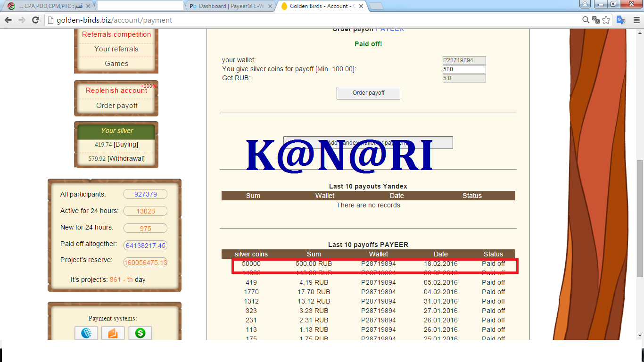Click the browser back arrow

point(8,20)
